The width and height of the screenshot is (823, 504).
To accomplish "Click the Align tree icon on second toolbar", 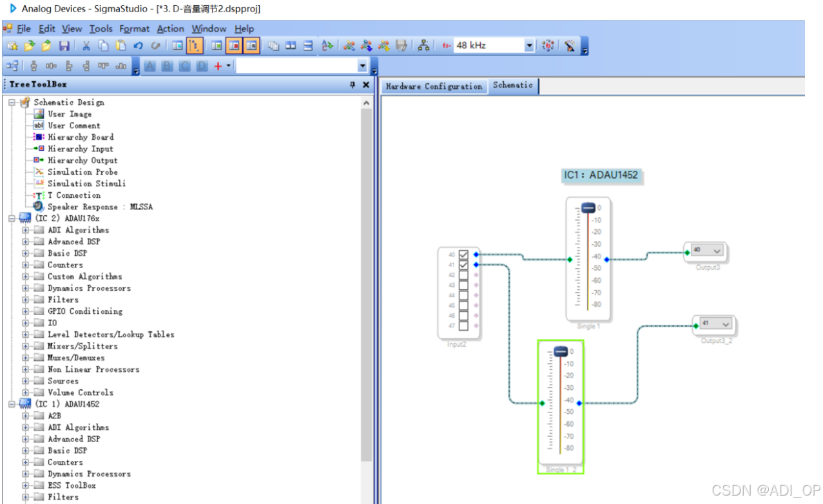I will (x=12, y=66).
